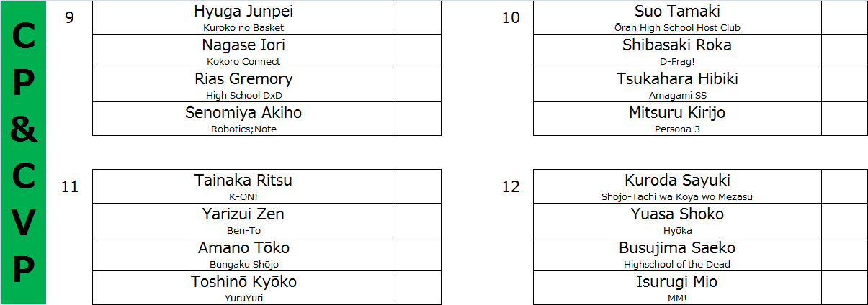This screenshot has height=305, width=868.
Task: Click the group number 10 label
Action: click(x=511, y=18)
